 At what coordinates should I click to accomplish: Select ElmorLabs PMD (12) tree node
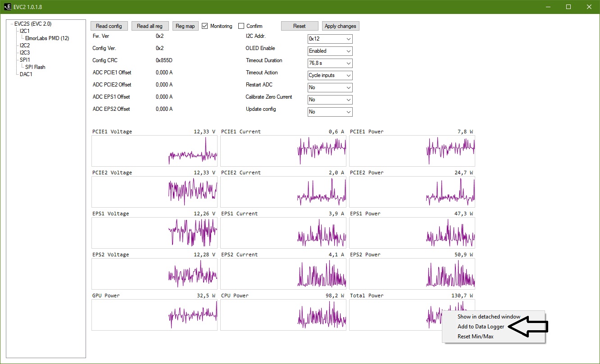47,38
